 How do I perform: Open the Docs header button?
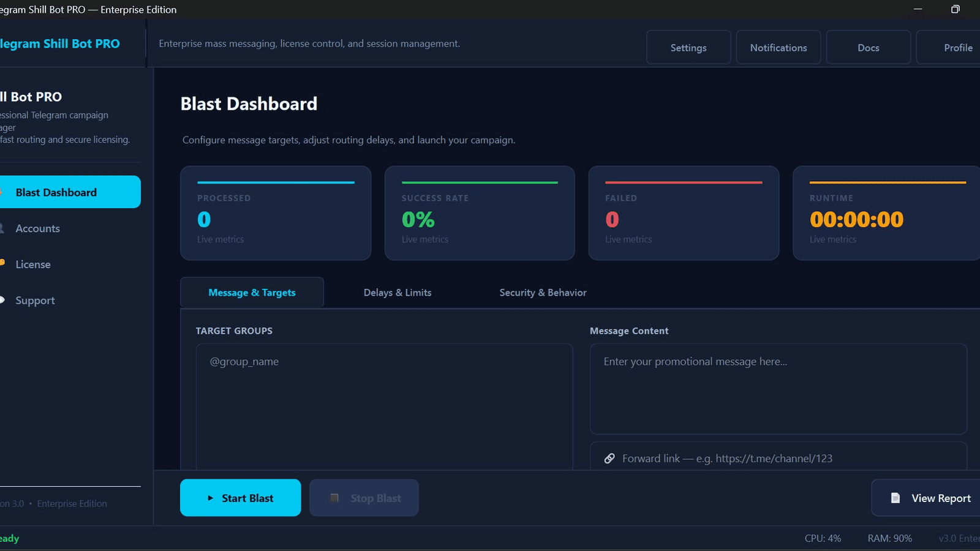(x=869, y=47)
